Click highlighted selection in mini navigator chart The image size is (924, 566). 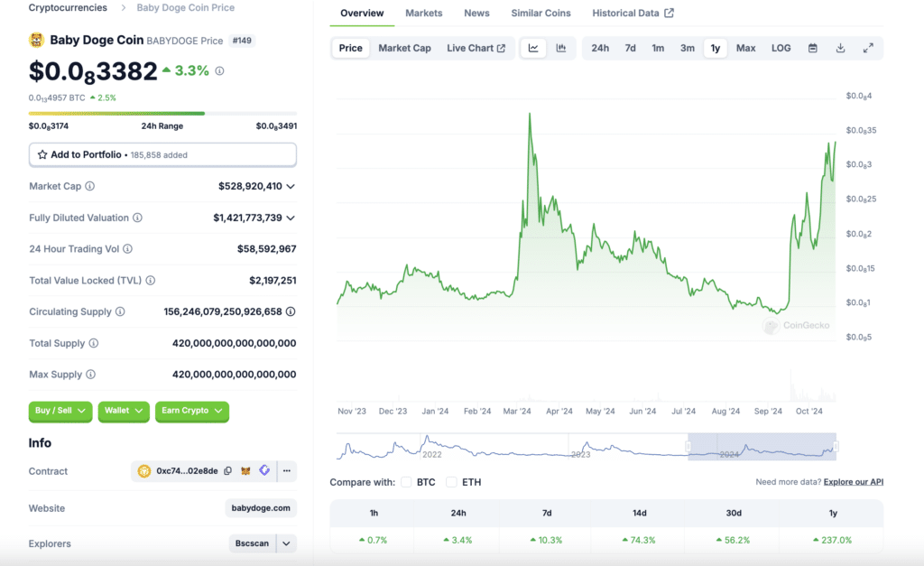coord(762,446)
